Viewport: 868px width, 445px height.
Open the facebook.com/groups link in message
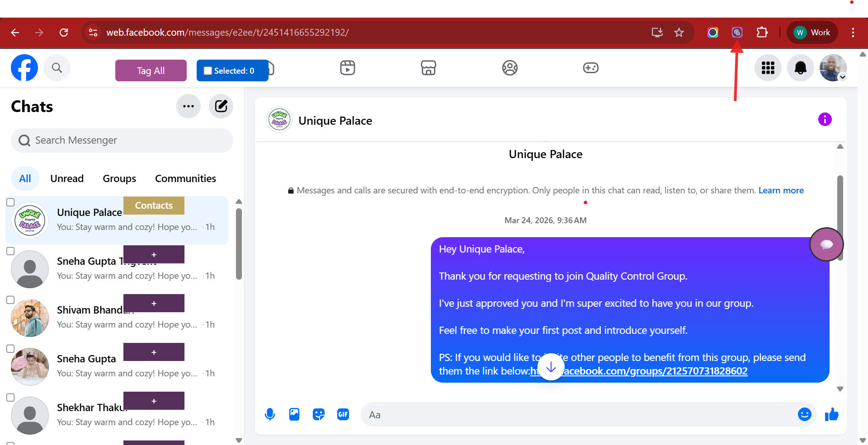[x=639, y=371]
